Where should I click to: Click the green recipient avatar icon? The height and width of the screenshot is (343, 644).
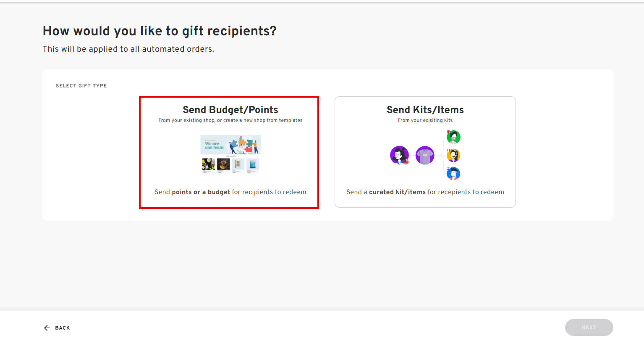(453, 137)
